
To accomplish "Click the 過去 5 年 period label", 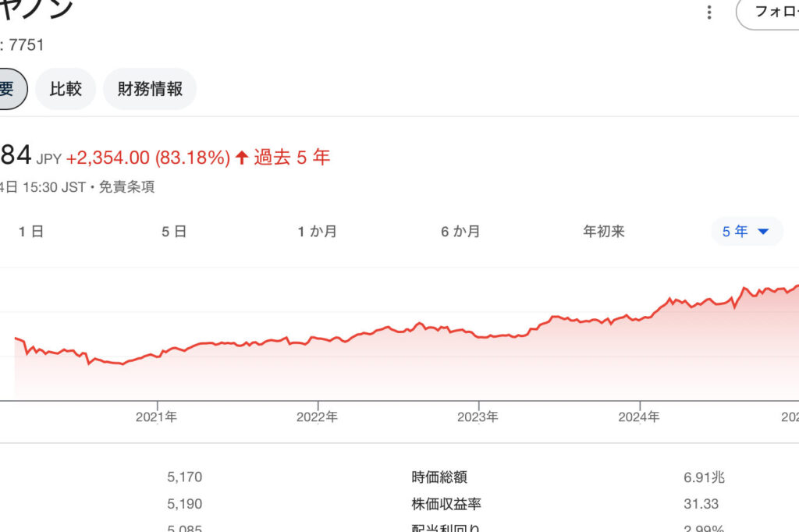I will point(292,158).
